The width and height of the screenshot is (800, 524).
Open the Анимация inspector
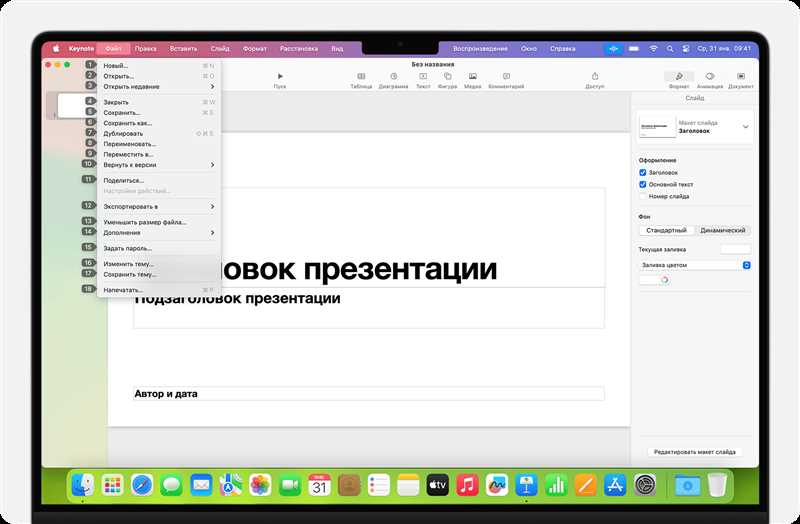710,77
